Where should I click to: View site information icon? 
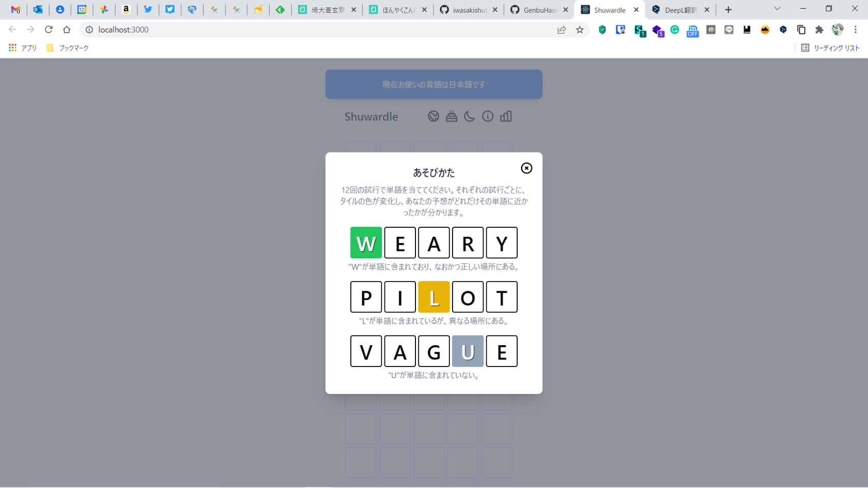[x=89, y=29]
